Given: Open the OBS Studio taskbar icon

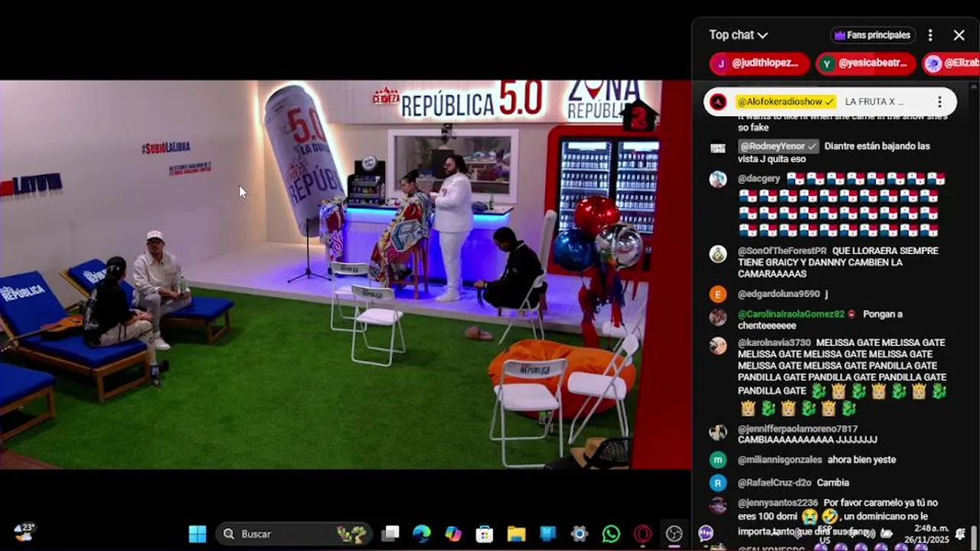Looking at the screenshot, I should click(674, 534).
